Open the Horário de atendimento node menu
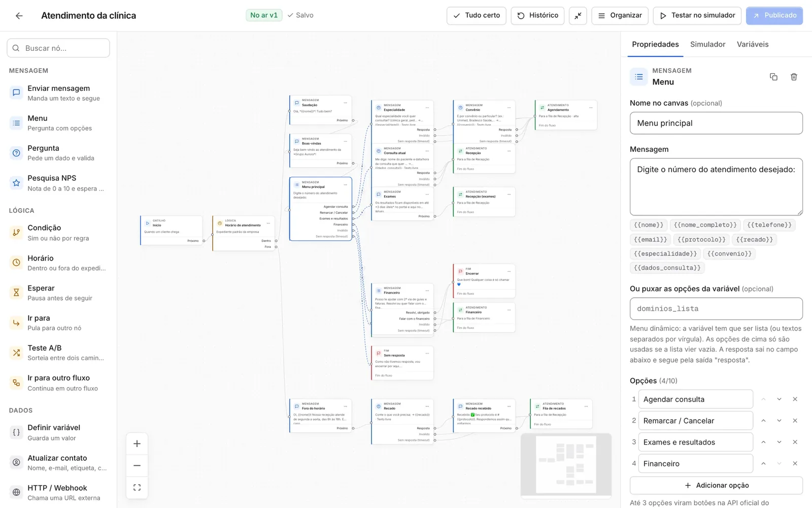 tap(268, 223)
